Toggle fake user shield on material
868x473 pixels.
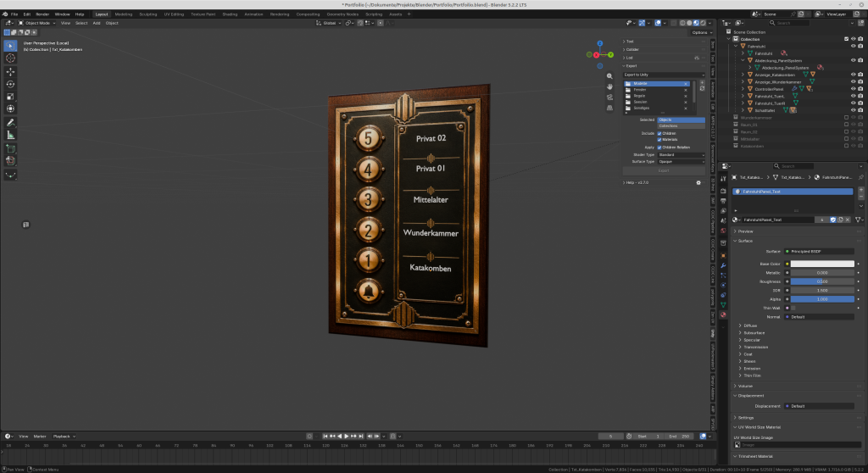pyautogui.click(x=833, y=220)
